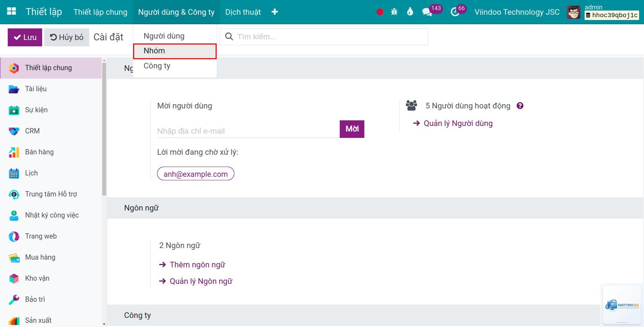Open pending invitation anh@example.com
Screen dimensions: 644x327
pos(196,174)
